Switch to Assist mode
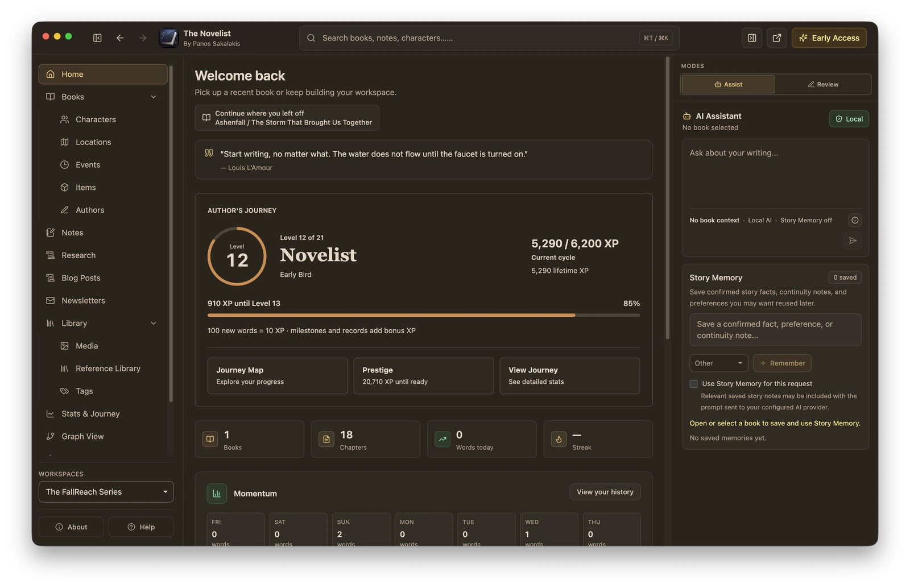The height and width of the screenshot is (588, 910). coord(728,84)
